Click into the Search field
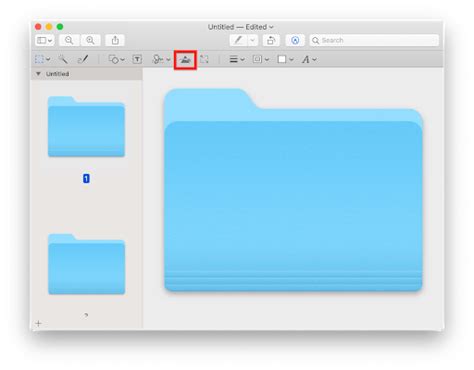 (374, 40)
